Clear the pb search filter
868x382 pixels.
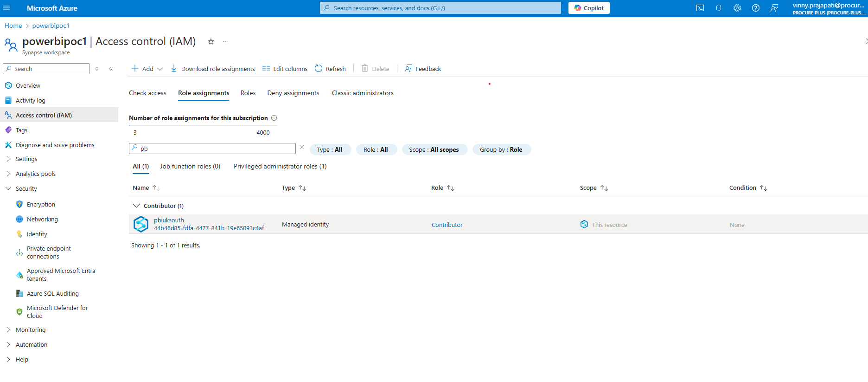[302, 148]
